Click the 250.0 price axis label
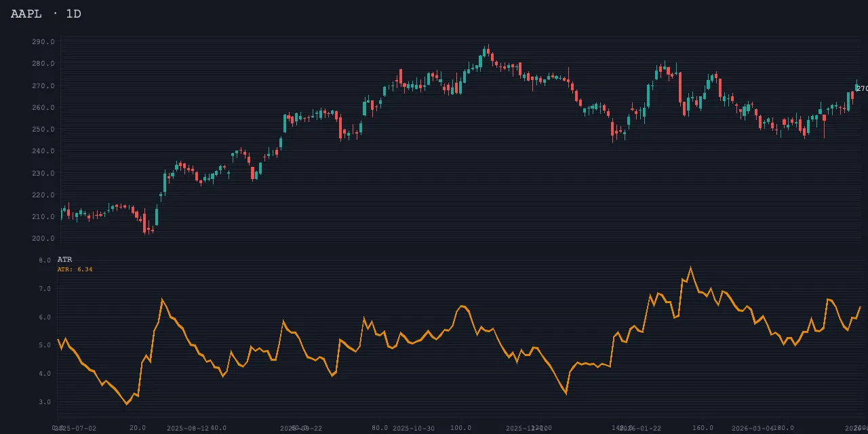This screenshot has width=868, height=434. (43, 130)
